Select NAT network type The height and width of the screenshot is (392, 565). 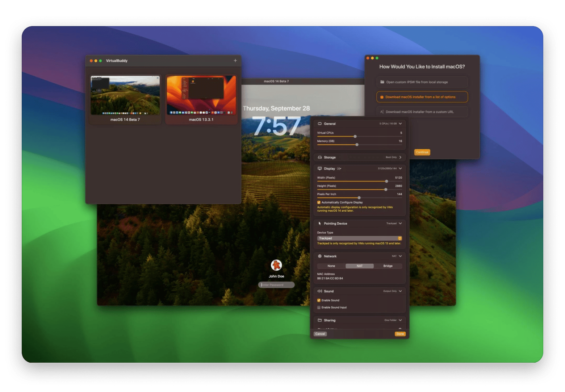[360, 266]
